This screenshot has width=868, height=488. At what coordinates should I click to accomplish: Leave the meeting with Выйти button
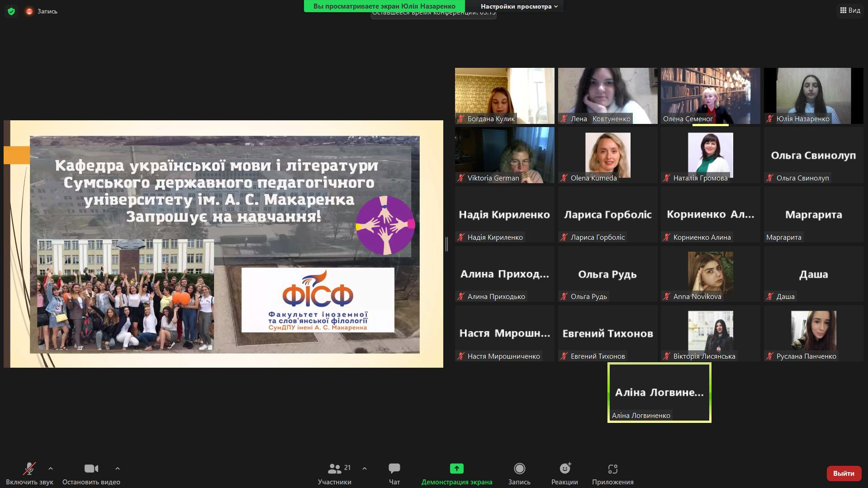(x=843, y=473)
